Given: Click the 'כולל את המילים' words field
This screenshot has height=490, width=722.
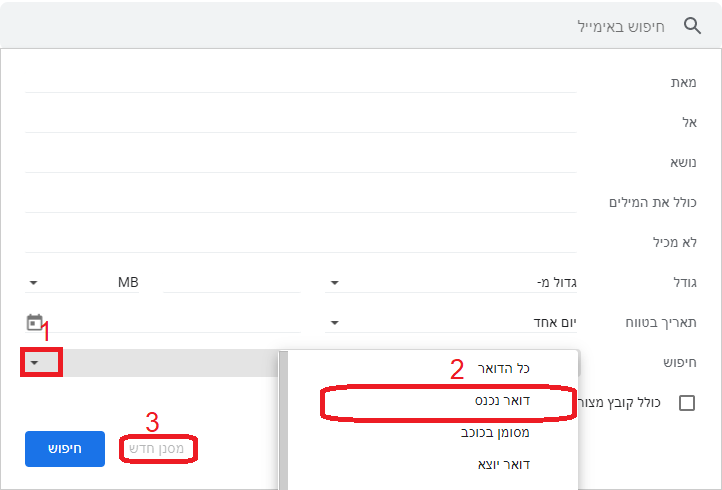Looking at the screenshot, I should (301, 203).
